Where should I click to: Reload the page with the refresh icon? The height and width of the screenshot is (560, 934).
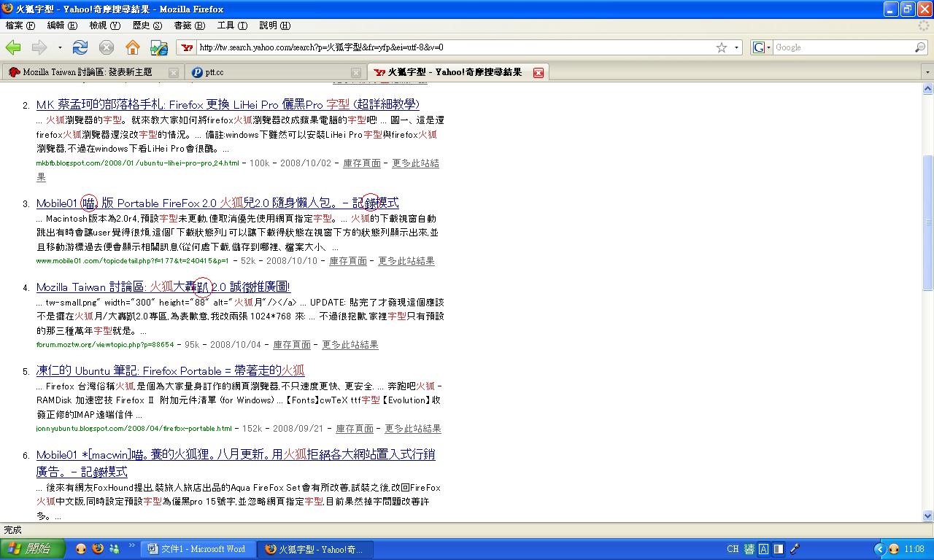[x=80, y=47]
